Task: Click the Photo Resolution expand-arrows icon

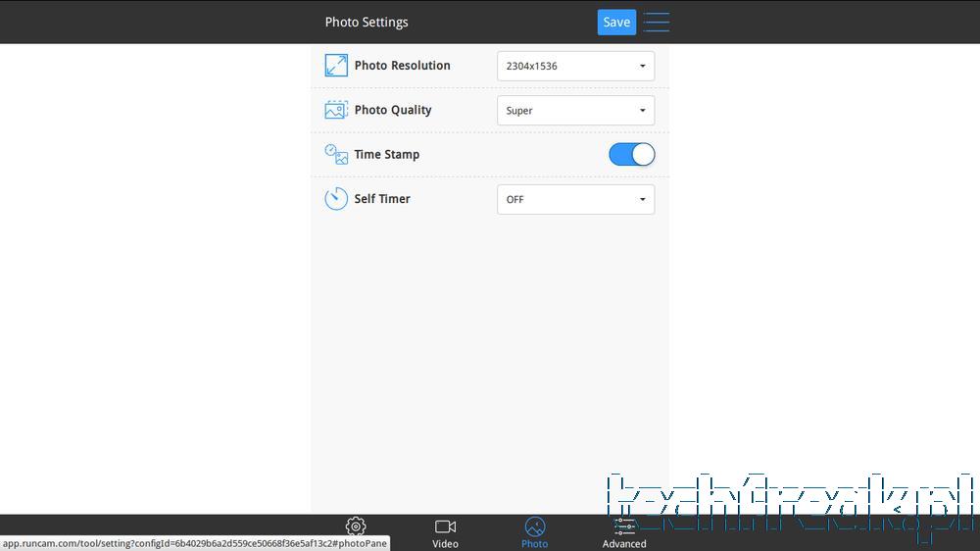Action: click(x=336, y=65)
